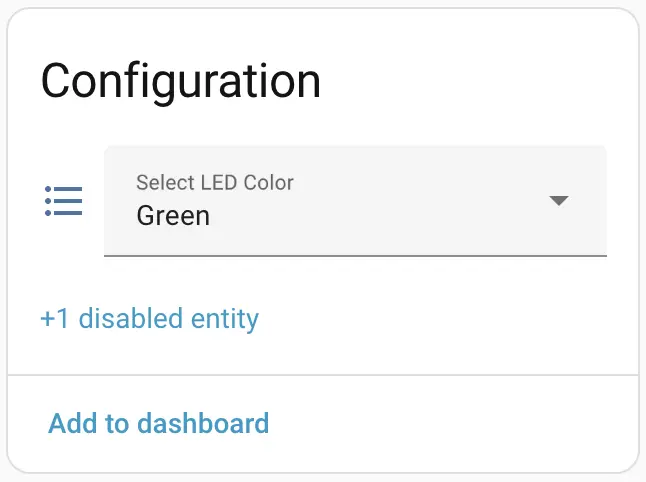Click the list icon beside LED Color
Image resolution: width=646 pixels, height=482 pixels.
coord(64,201)
